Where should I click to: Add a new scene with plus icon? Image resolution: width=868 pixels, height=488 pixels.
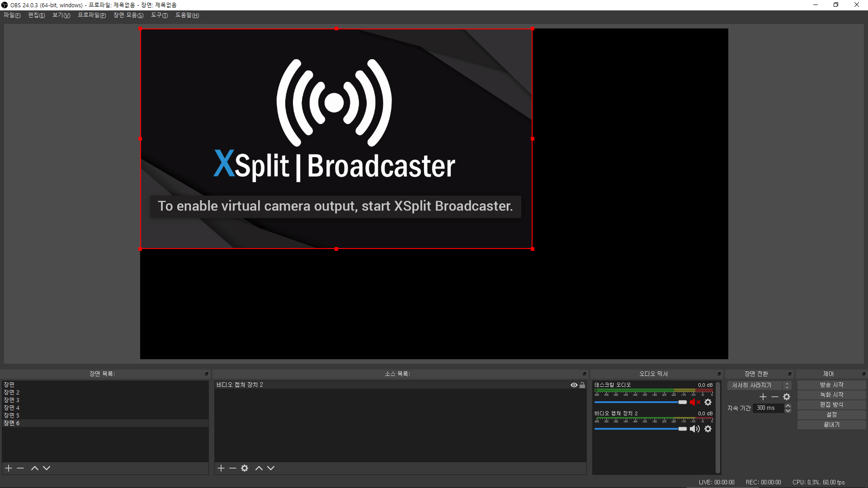(x=9, y=468)
